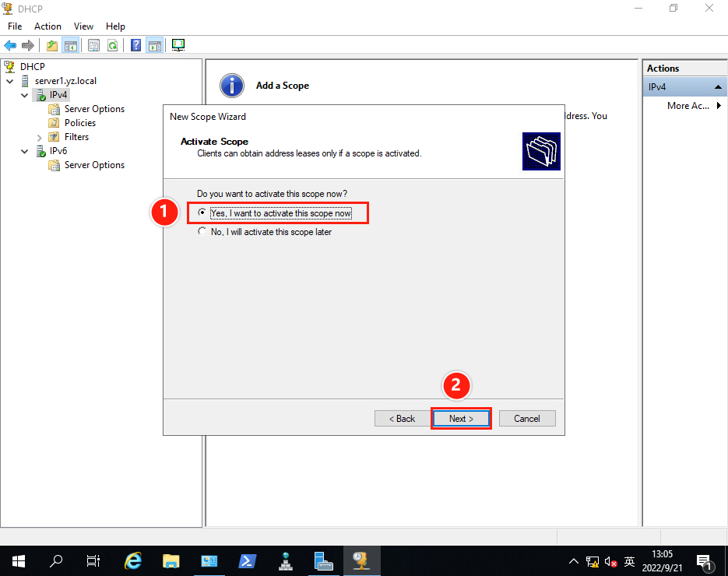The image size is (728, 576).
Task: Click the wizard folders graphic icon
Action: 541,151
